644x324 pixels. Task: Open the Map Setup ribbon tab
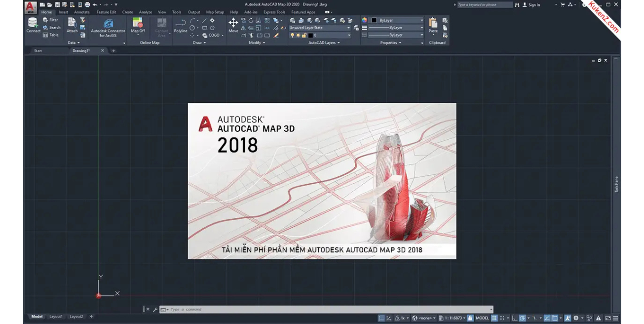[215, 12]
